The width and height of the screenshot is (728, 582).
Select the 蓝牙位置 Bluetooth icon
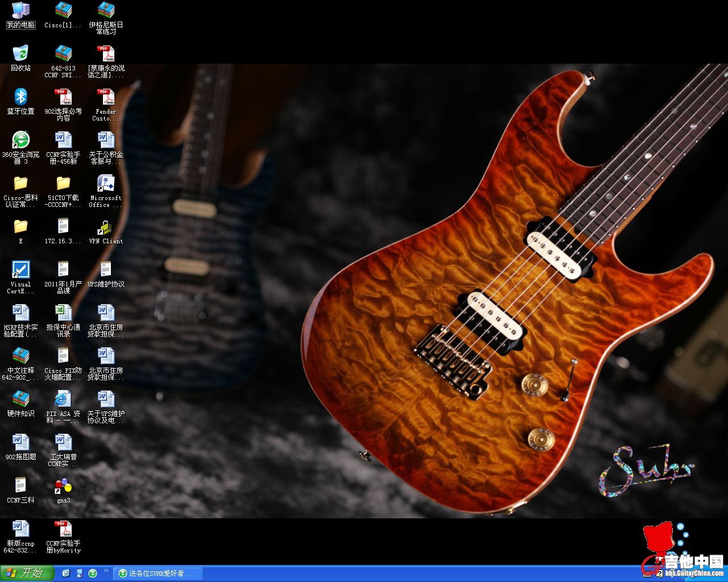pyautogui.click(x=20, y=101)
